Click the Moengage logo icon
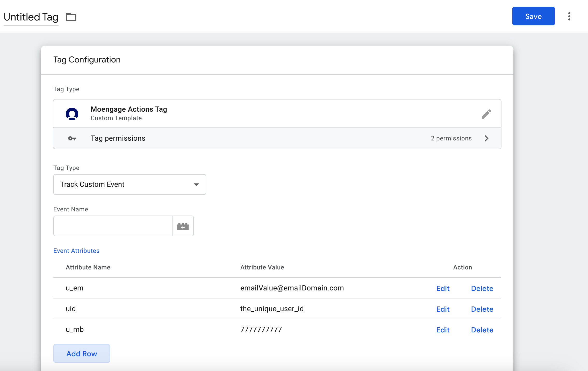Screen dimensions: 588x371 click(x=72, y=114)
